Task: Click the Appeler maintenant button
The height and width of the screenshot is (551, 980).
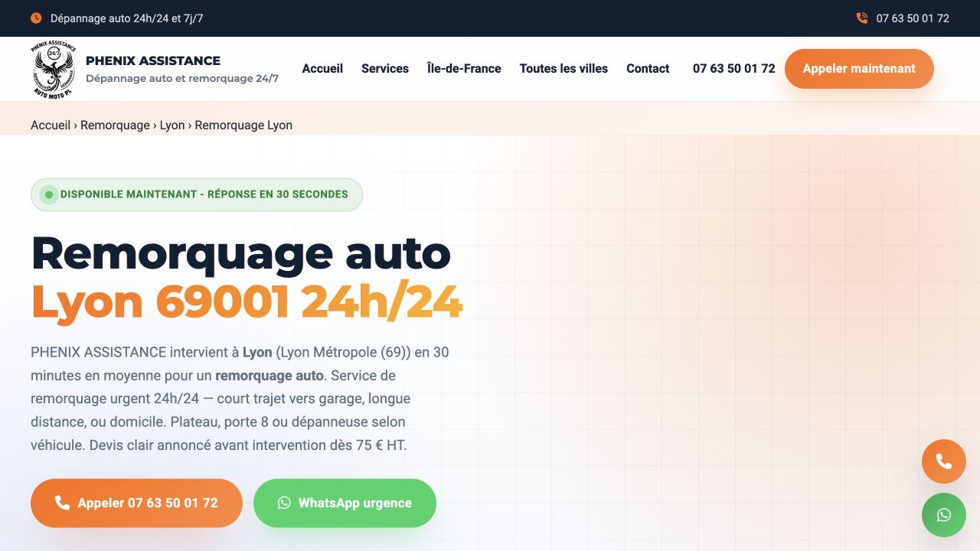Action: pos(859,69)
